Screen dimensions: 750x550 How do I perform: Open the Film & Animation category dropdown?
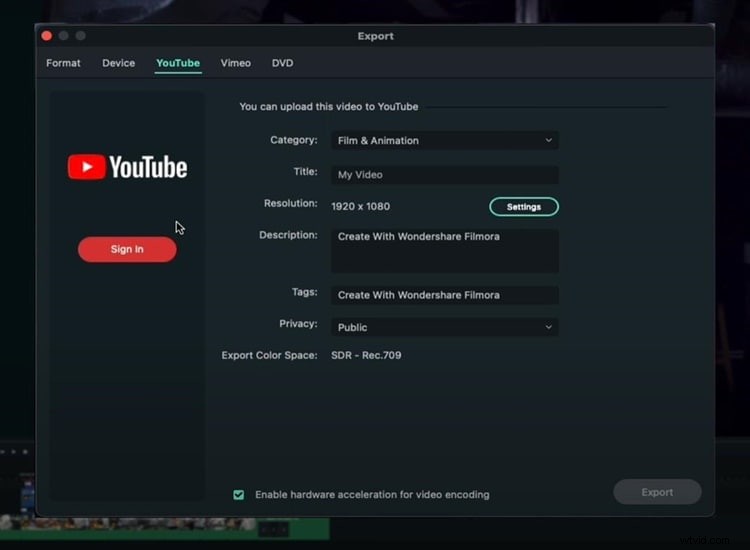(x=444, y=141)
